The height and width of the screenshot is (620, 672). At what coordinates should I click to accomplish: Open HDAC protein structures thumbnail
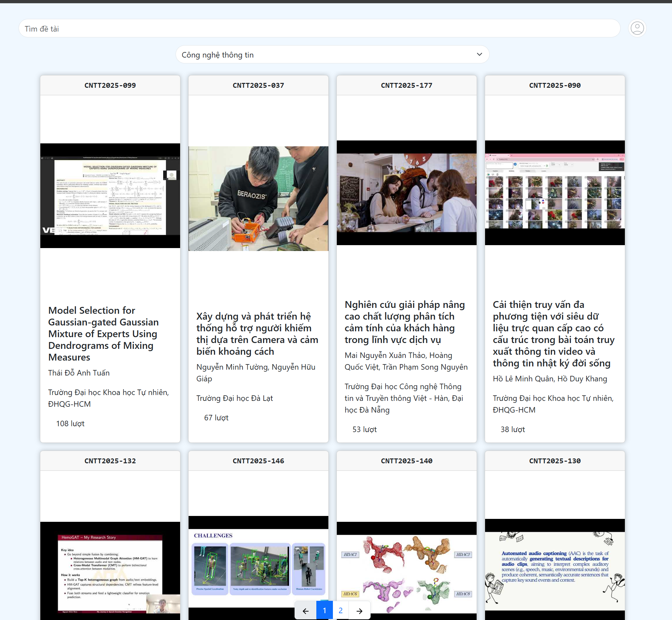coord(406,570)
